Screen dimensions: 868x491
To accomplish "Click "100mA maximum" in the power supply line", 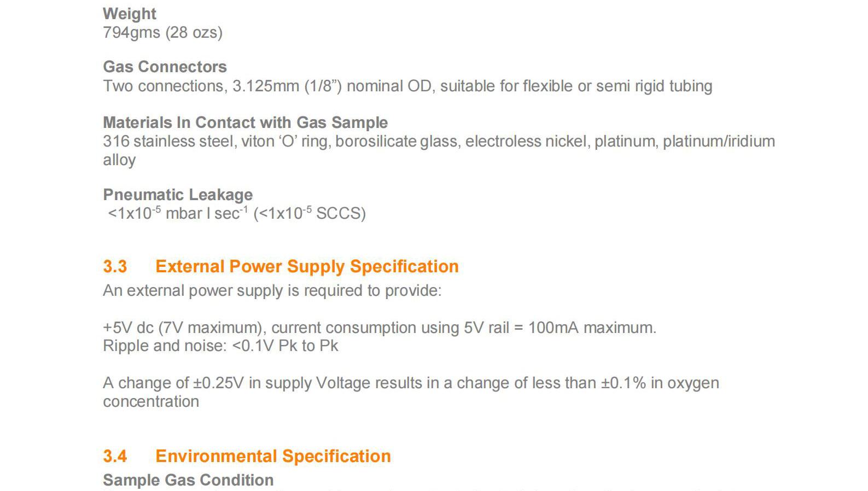I will click(592, 328).
